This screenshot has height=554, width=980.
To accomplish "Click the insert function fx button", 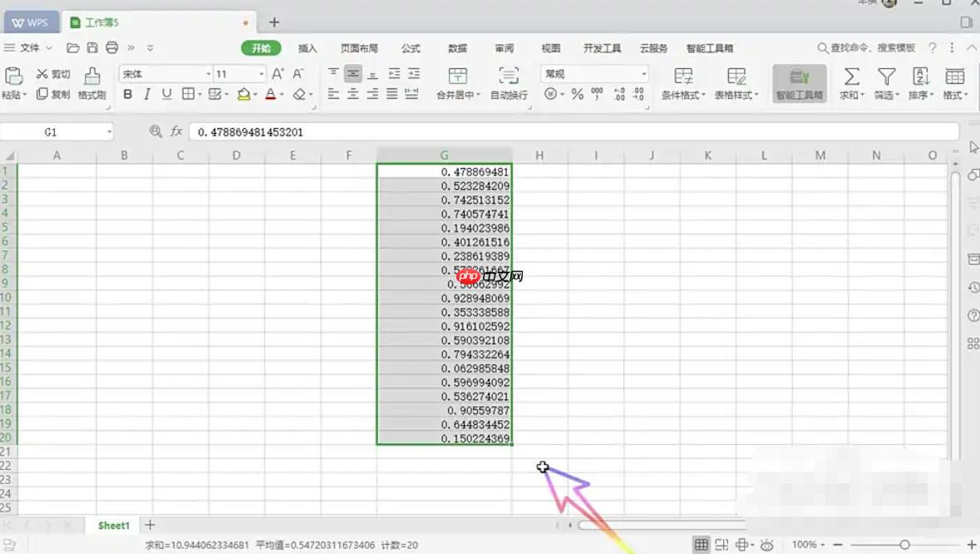I will tap(177, 131).
